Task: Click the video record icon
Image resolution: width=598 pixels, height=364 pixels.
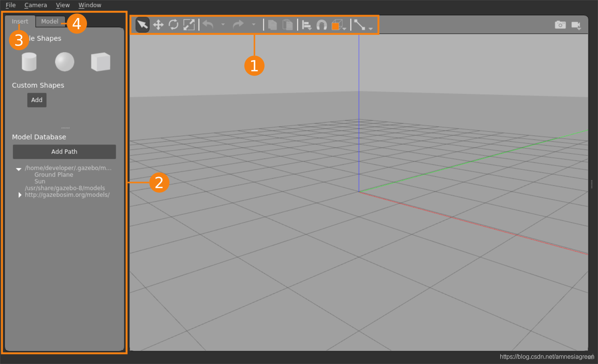Action: [x=576, y=25]
